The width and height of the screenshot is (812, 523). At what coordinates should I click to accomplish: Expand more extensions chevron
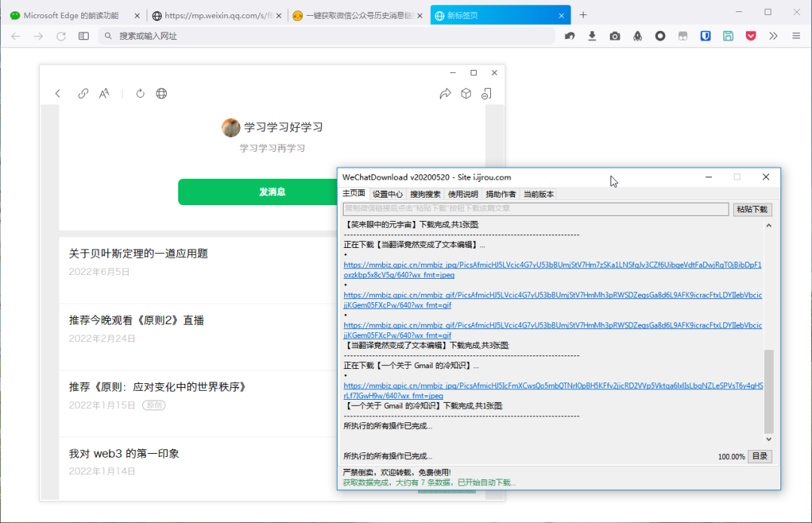click(x=773, y=36)
